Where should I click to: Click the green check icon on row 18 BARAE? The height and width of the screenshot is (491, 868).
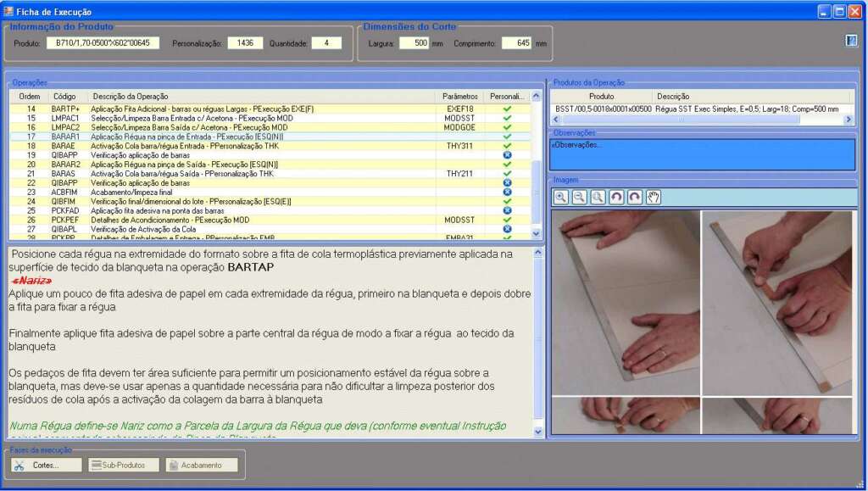(507, 146)
